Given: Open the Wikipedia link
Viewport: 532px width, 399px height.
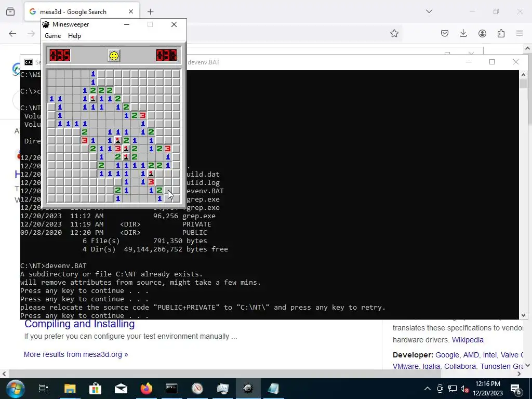Looking at the screenshot, I should (468, 340).
